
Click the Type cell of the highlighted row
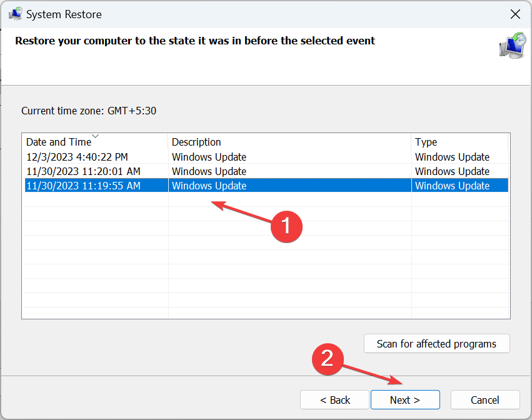pyautogui.click(x=452, y=186)
